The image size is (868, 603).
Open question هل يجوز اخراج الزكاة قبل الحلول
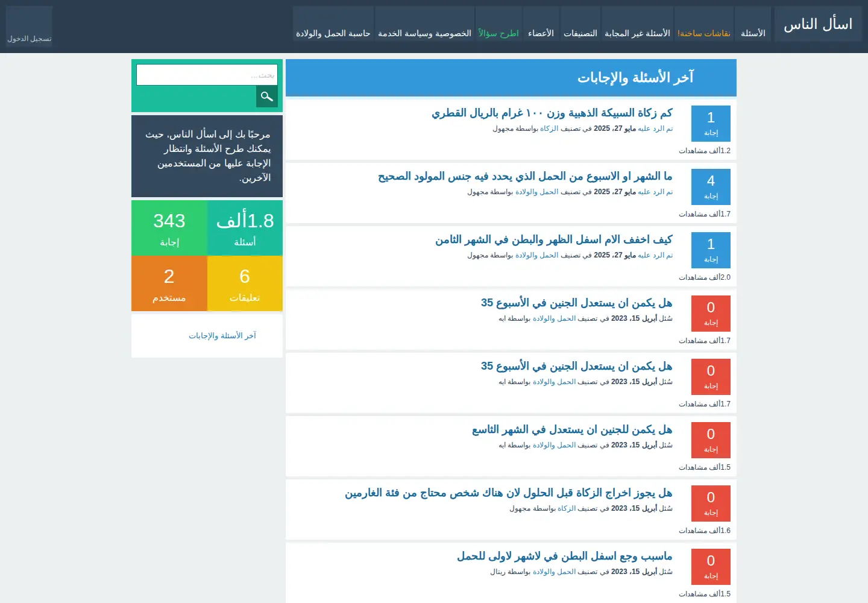[509, 493]
